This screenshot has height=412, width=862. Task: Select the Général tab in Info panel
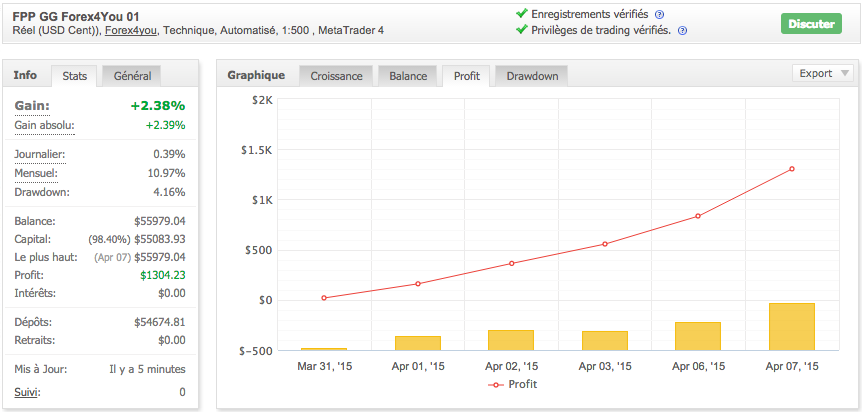pyautogui.click(x=133, y=76)
